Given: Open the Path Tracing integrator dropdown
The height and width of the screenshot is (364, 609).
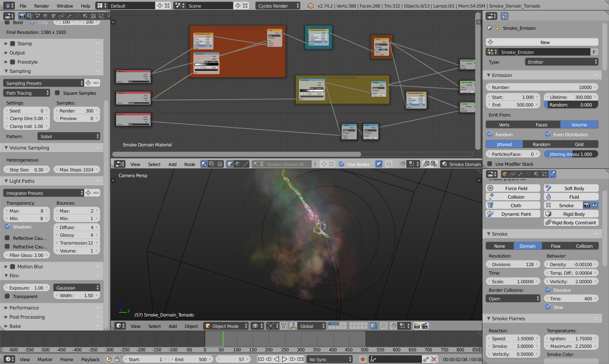Looking at the screenshot, I should (27, 93).
